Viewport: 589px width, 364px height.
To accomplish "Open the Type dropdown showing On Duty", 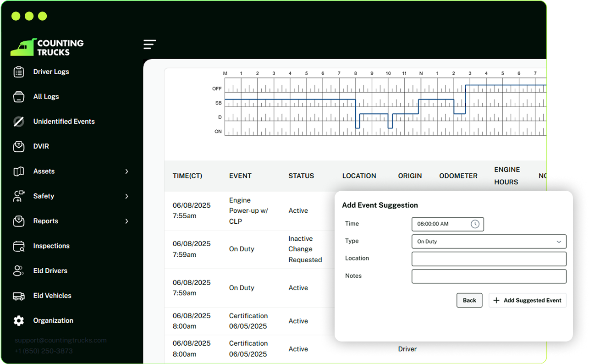I will 489,242.
